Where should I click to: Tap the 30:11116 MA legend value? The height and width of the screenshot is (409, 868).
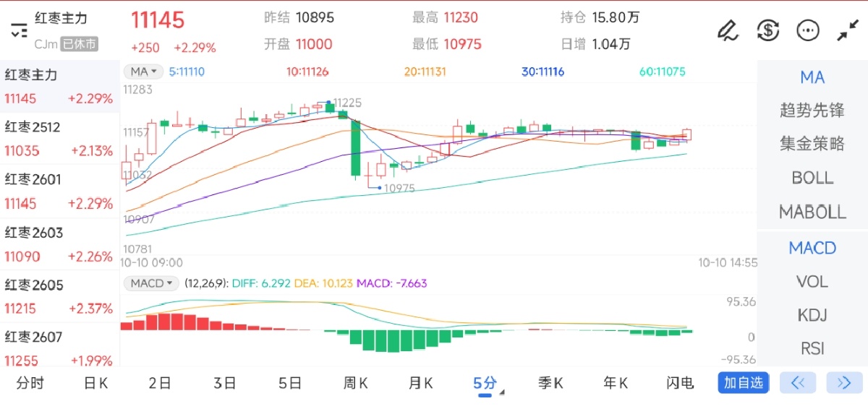542,72
